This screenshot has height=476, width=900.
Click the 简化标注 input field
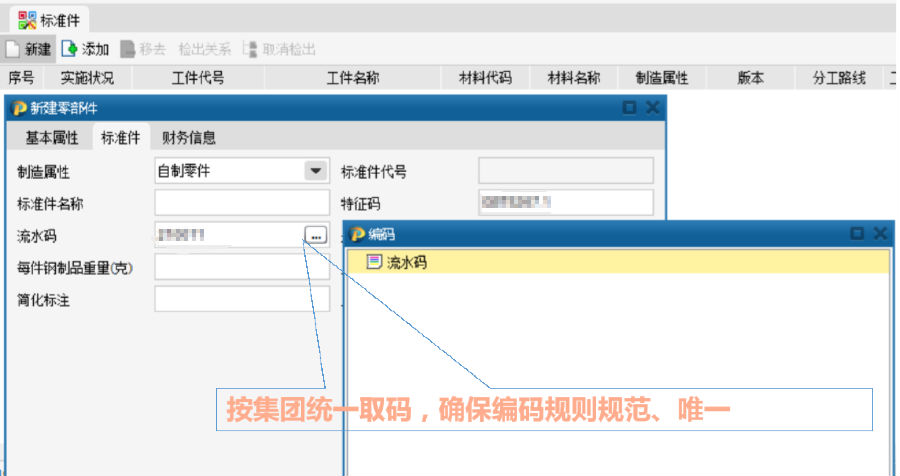click(x=242, y=299)
